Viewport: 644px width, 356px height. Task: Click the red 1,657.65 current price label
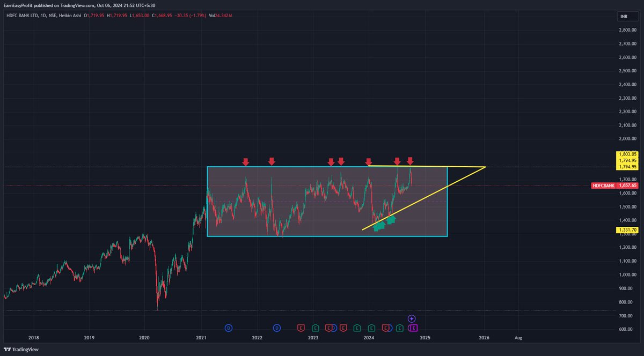tap(627, 186)
